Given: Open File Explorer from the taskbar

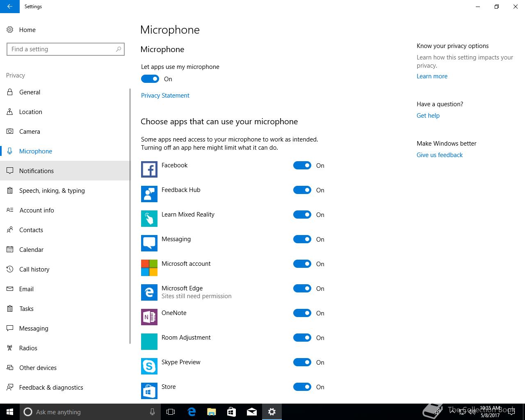Looking at the screenshot, I should 211,412.
